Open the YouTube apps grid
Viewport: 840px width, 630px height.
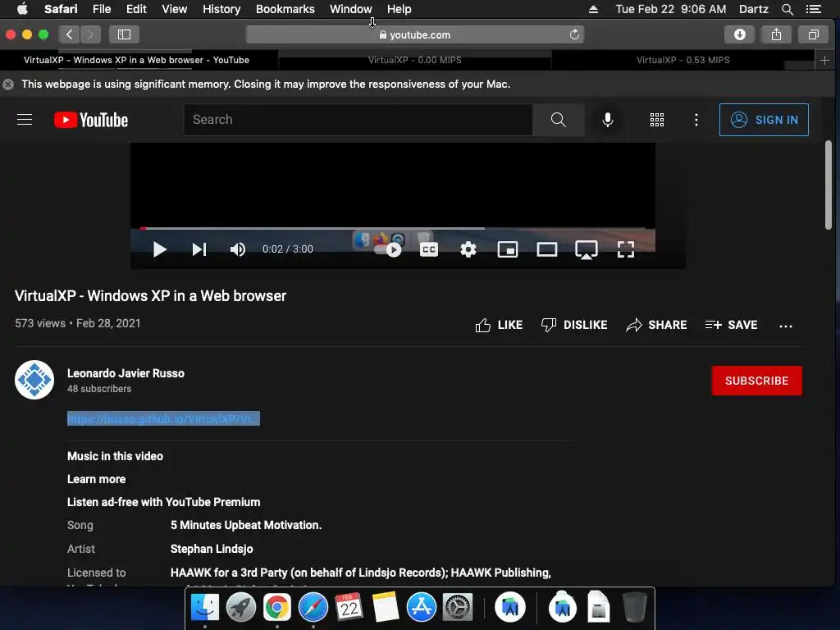pyautogui.click(x=657, y=120)
